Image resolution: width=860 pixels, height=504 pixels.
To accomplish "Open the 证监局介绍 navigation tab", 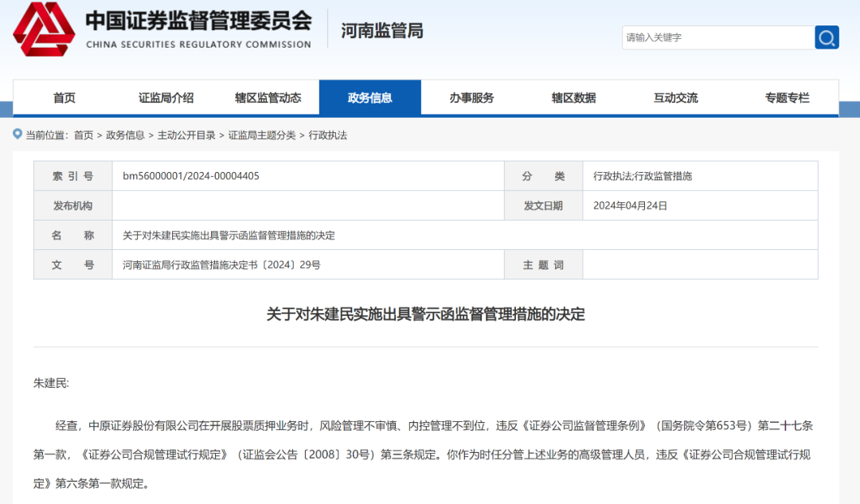I will 166,98.
